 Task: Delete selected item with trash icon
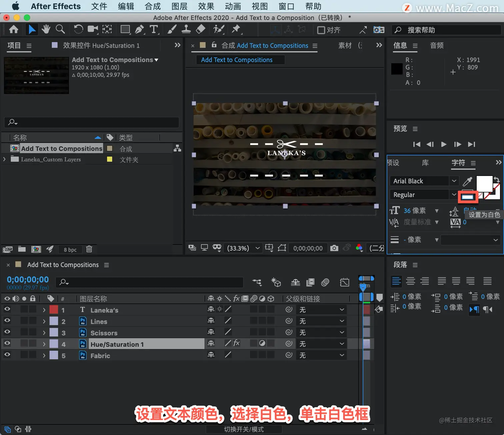click(89, 249)
